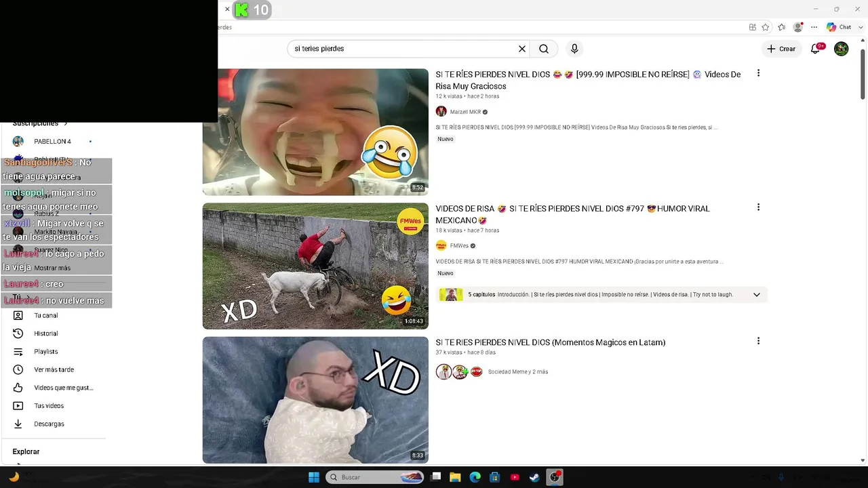Image resolution: width=868 pixels, height=488 pixels.
Task: Expand the Suscripciones section
Action: point(40,123)
